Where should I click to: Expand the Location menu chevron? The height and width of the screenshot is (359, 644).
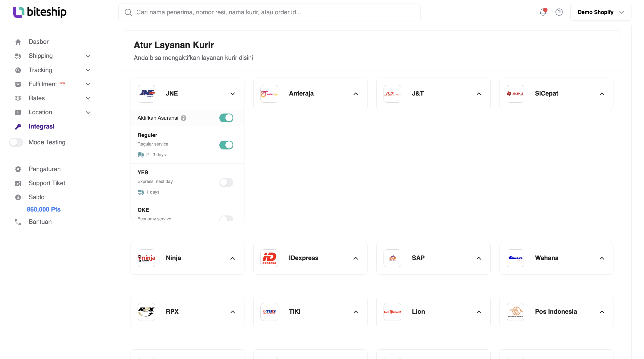88,112
